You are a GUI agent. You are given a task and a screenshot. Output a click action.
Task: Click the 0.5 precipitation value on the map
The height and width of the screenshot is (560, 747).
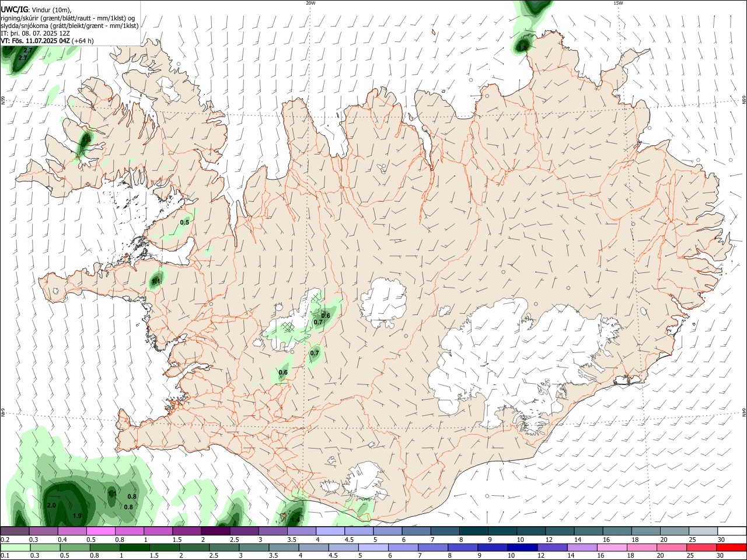click(184, 222)
